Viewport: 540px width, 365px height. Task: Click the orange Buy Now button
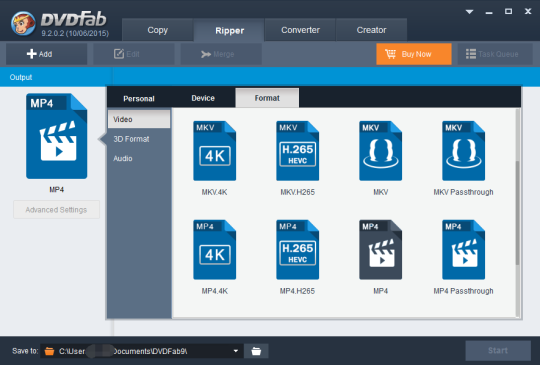pyautogui.click(x=414, y=54)
